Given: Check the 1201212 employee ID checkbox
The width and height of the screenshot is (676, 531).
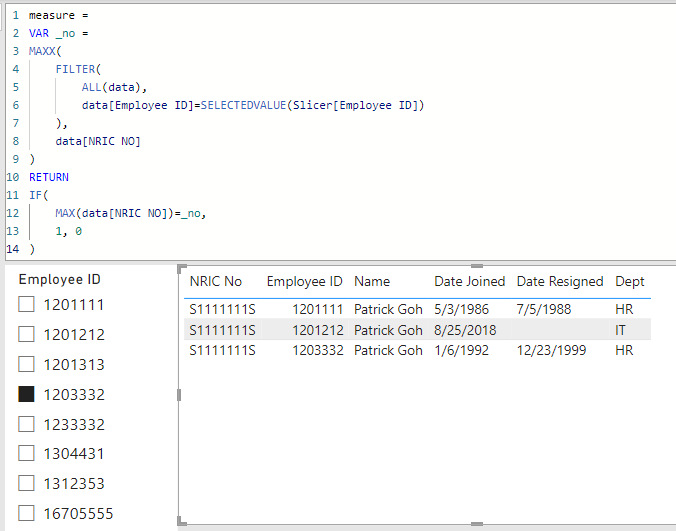Looking at the screenshot, I should pos(26,334).
